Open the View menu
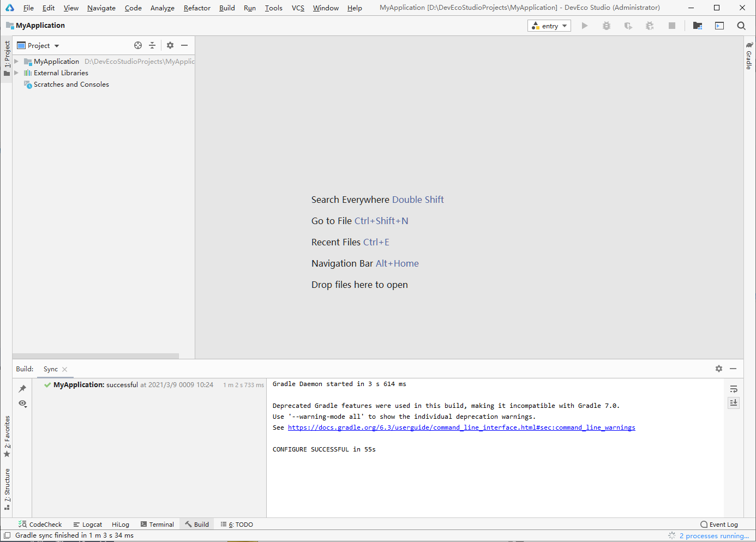The image size is (756, 542). click(71, 8)
